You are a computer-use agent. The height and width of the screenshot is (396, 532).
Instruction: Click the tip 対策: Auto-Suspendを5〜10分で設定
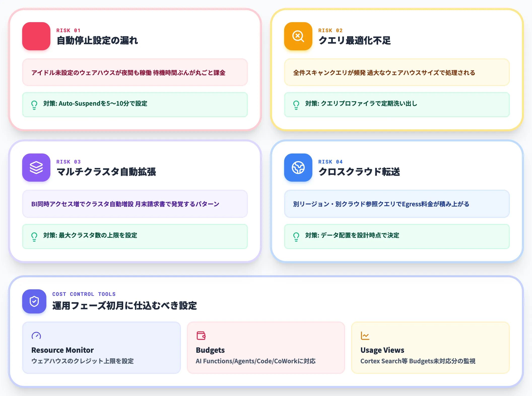tap(95, 103)
